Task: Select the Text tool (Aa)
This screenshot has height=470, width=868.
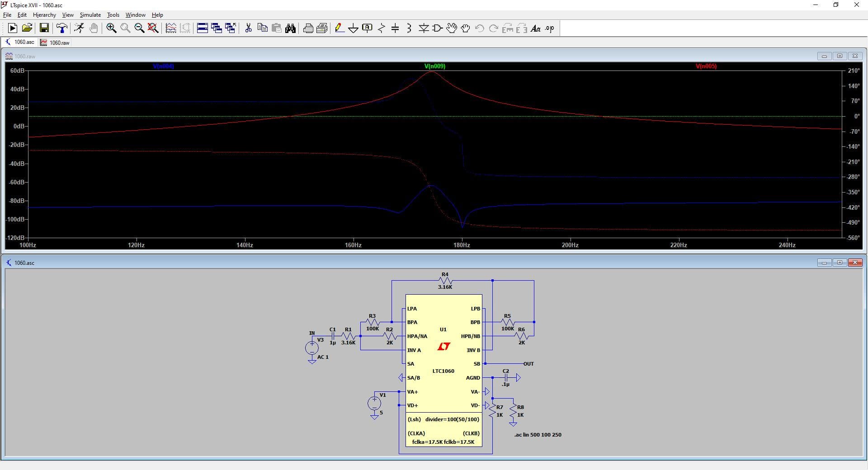Action: click(x=535, y=28)
